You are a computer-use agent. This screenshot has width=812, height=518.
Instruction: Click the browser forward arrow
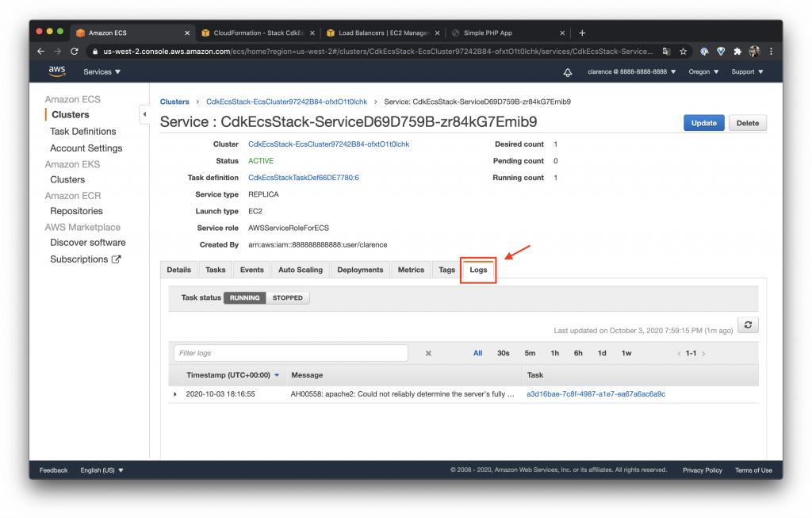point(57,52)
